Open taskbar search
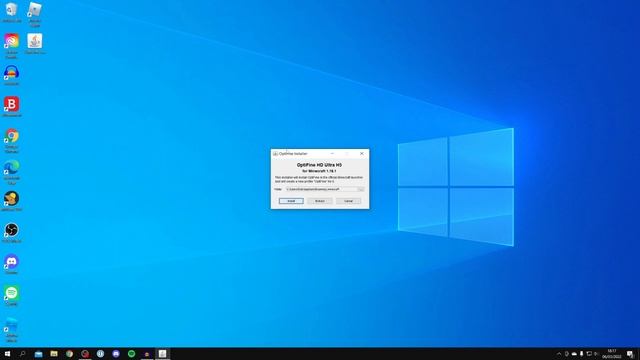 click(x=22, y=354)
